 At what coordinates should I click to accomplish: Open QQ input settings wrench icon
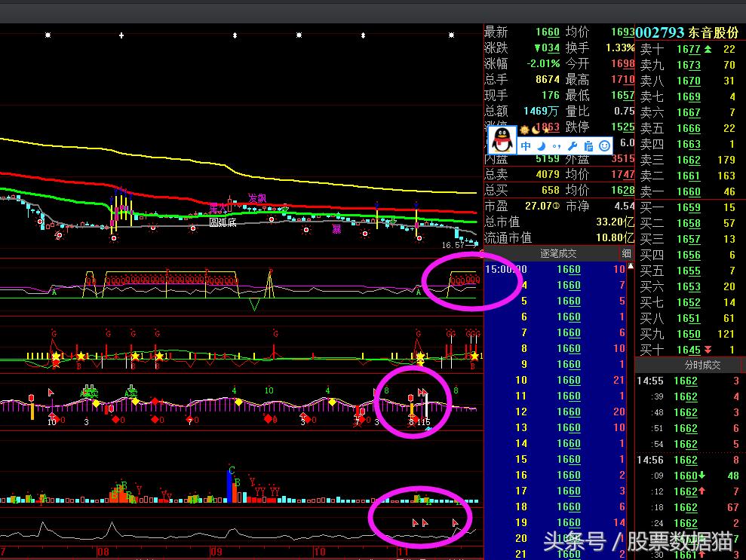click(573, 146)
